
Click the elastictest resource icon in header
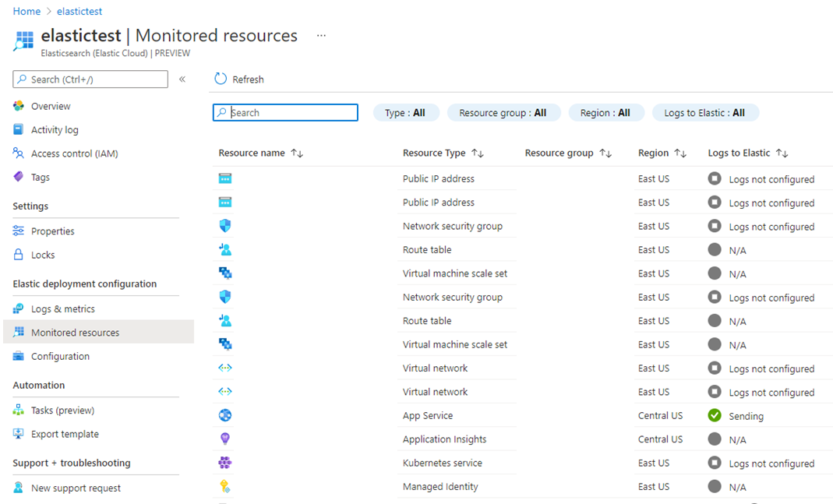tap(23, 41)
